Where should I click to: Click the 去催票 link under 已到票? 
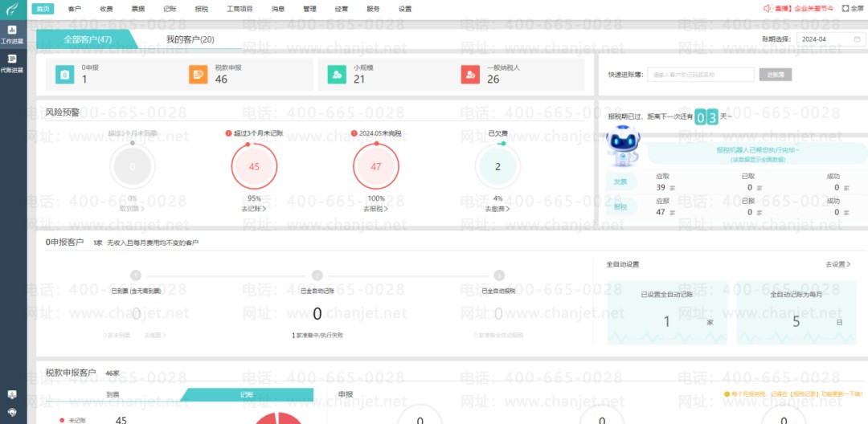[155, 335]
